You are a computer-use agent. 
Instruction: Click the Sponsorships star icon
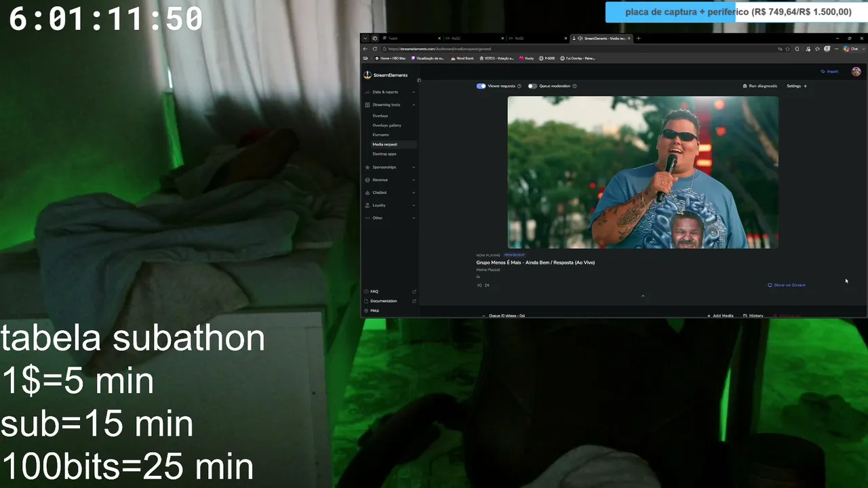coord(368,167)
